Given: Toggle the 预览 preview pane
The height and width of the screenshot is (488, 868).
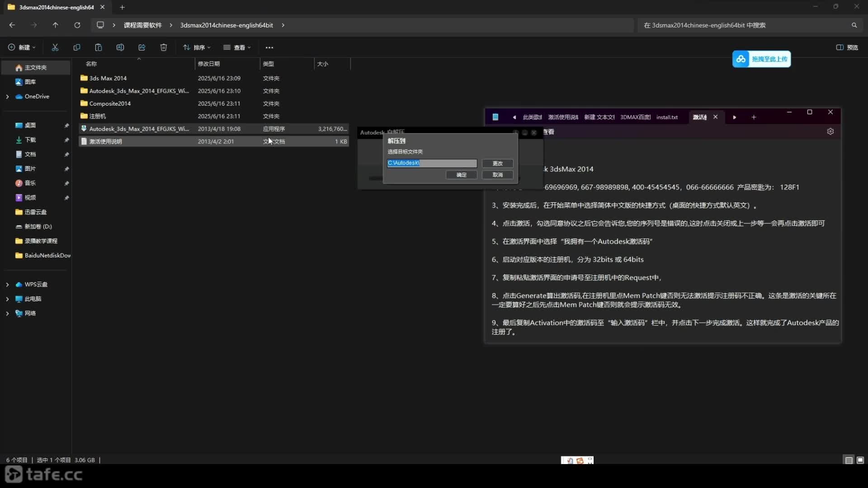Looking at the screenshot, I should [x=847, y=47].
